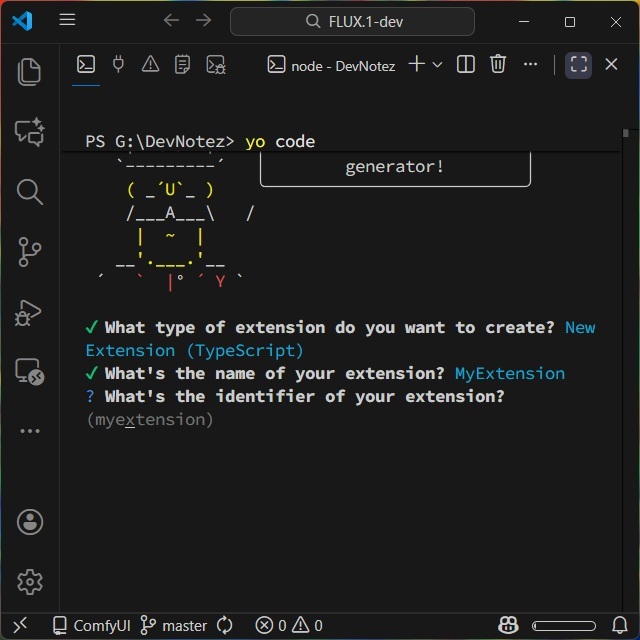Open the hamburger application menu
Screen dimensions: 640x640
coord(67,21)
